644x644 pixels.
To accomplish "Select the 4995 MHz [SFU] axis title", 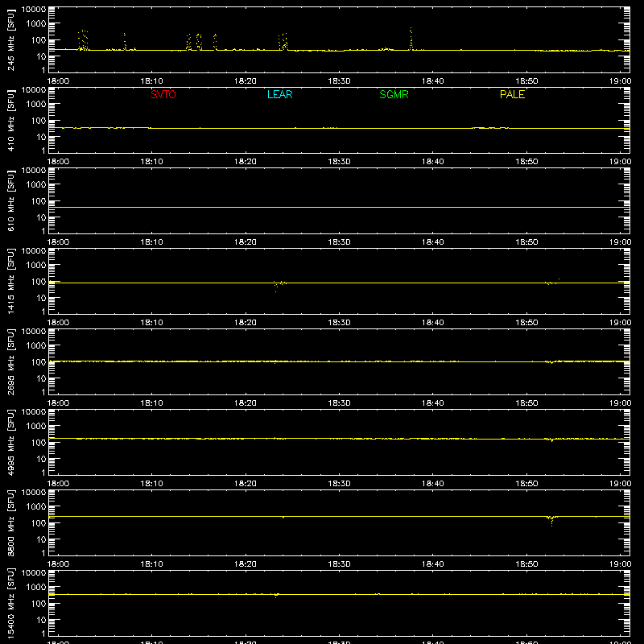I will (x=10, y=443).
